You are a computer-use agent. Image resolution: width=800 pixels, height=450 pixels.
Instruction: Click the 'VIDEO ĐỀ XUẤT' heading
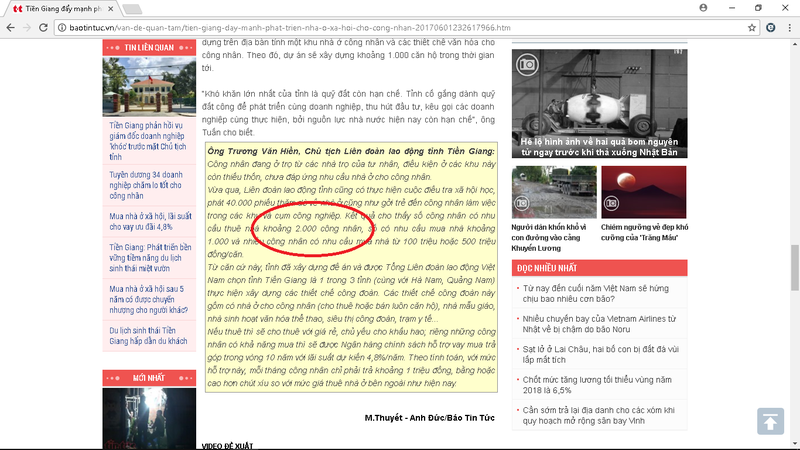(227, 446)
